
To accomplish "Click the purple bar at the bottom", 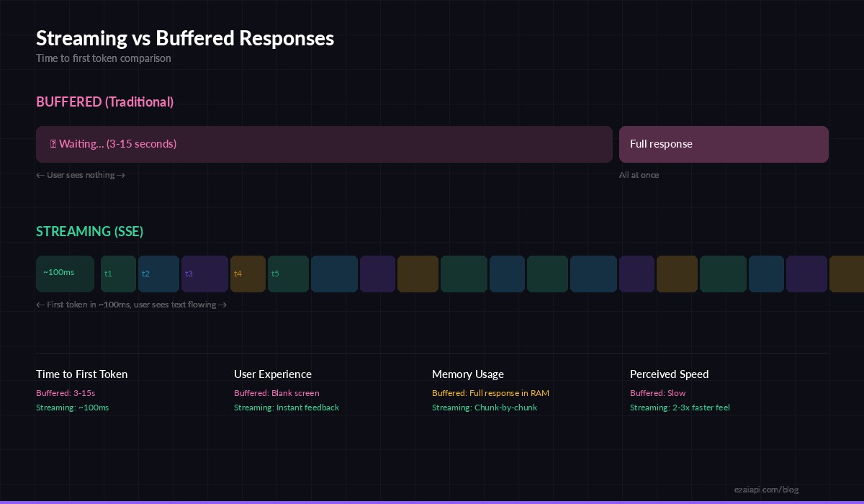I will point(432,502).
